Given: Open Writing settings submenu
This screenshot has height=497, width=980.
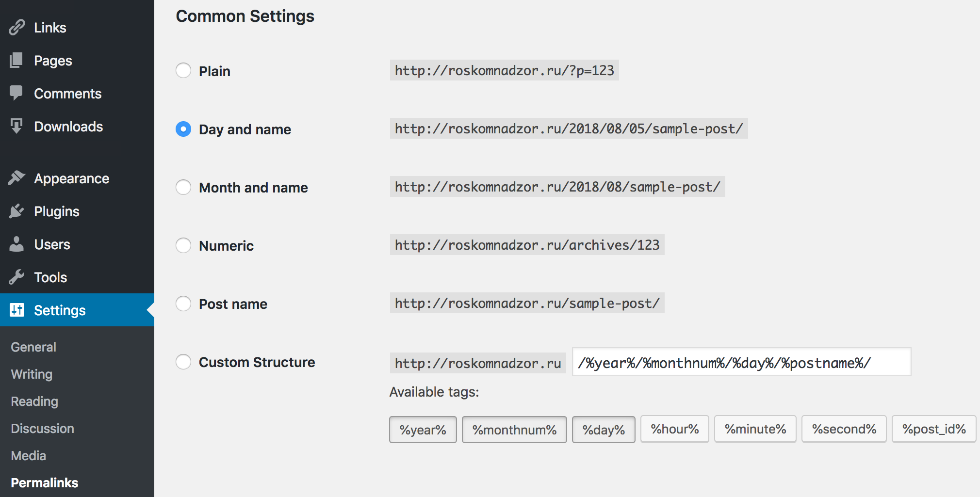Looking at the screenshot, I should (32, 374).
